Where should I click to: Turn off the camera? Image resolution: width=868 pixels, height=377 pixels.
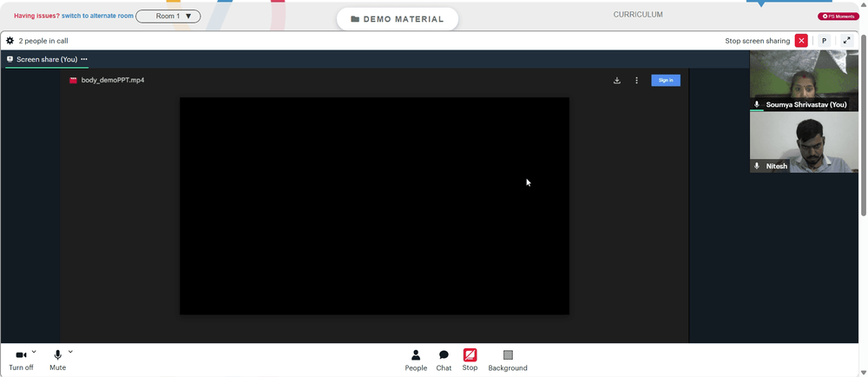21,360
